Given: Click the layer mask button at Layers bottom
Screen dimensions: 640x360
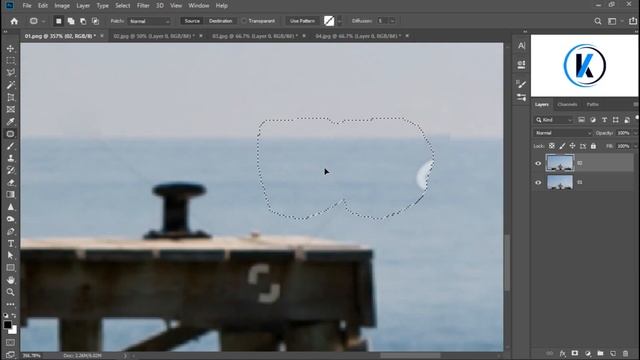Looking at the screenshot, I should pos(575,353).
